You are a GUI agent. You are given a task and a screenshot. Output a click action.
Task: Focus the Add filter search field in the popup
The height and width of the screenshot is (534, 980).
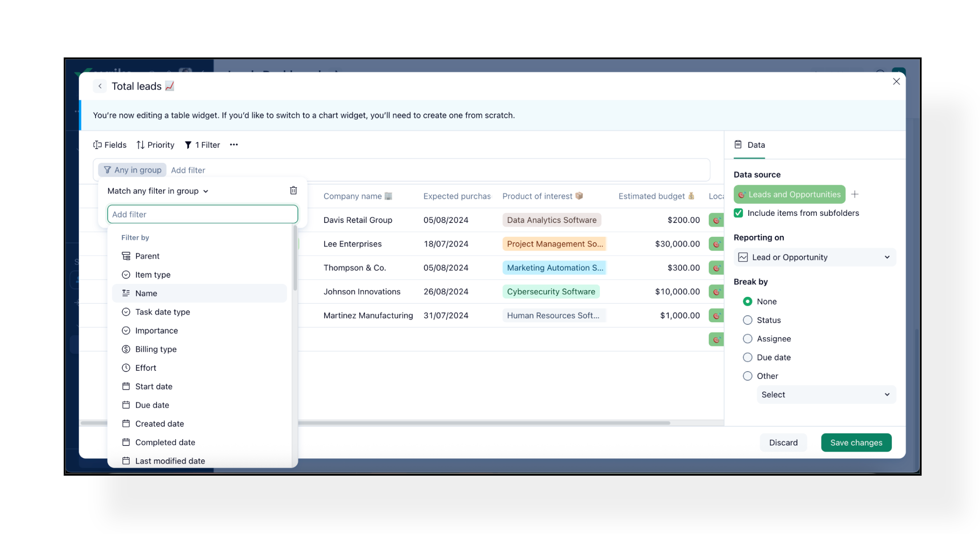202,214
